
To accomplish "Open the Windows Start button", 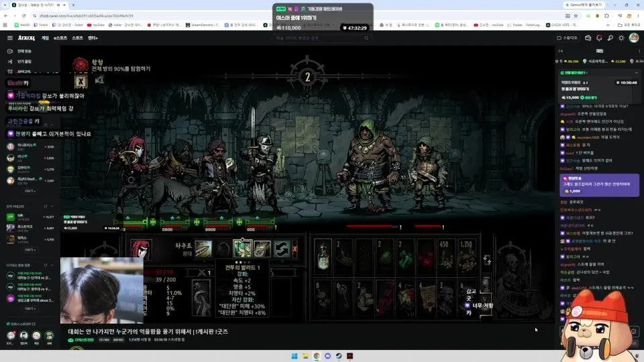I will click(x=294, y=356).
